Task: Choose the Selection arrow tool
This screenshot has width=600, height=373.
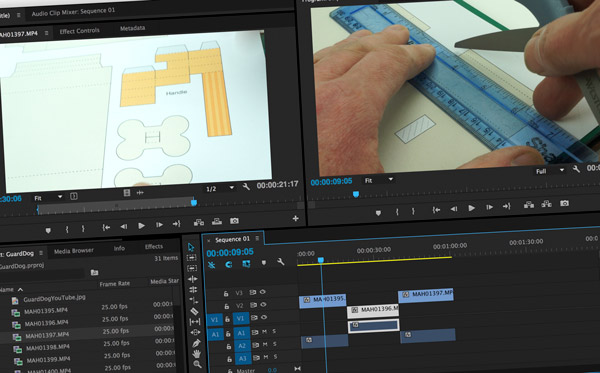Action: tap(191, 247)
